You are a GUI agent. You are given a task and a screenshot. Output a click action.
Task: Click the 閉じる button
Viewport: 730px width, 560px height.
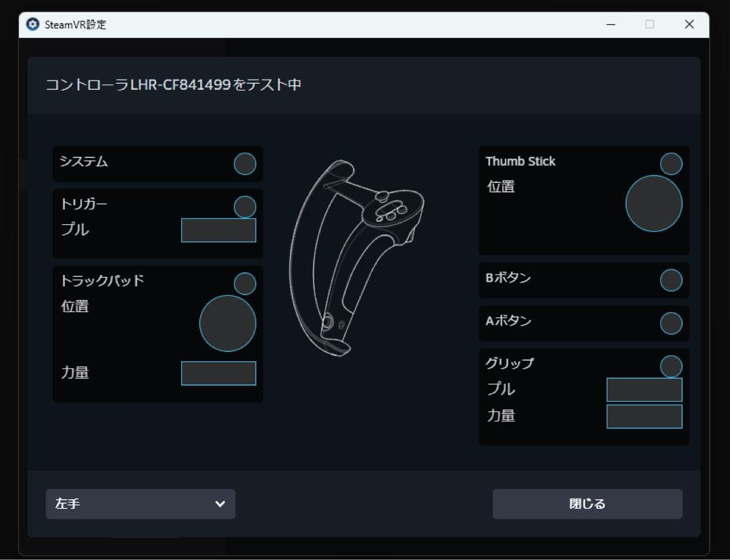click(x=587, y=504)
